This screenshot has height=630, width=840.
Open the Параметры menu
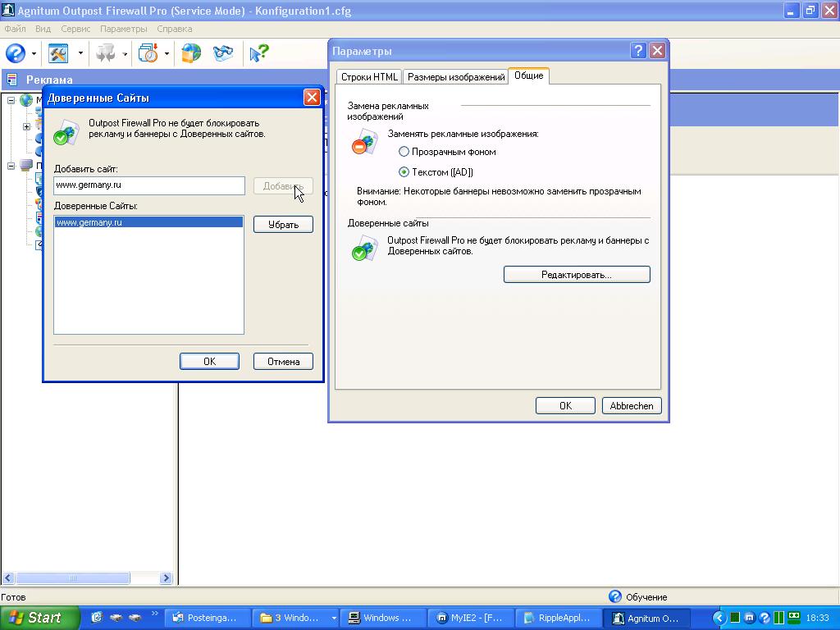click(123, 29)
